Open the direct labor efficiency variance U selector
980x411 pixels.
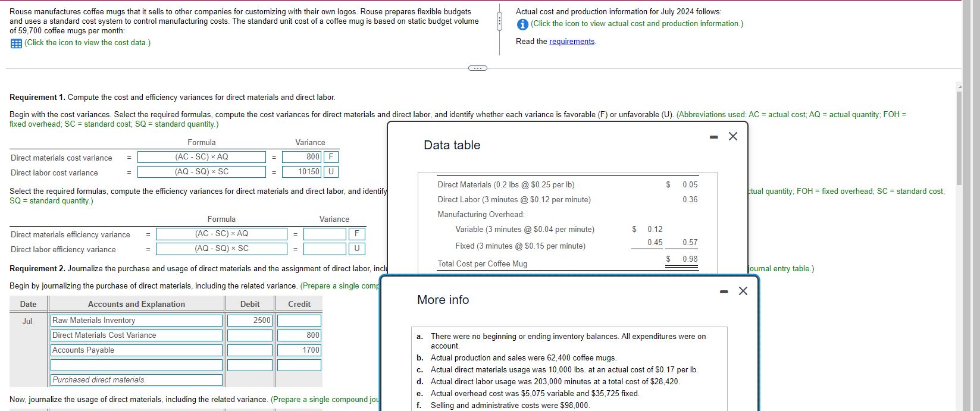pyautogui.click(x=356, y=249)
